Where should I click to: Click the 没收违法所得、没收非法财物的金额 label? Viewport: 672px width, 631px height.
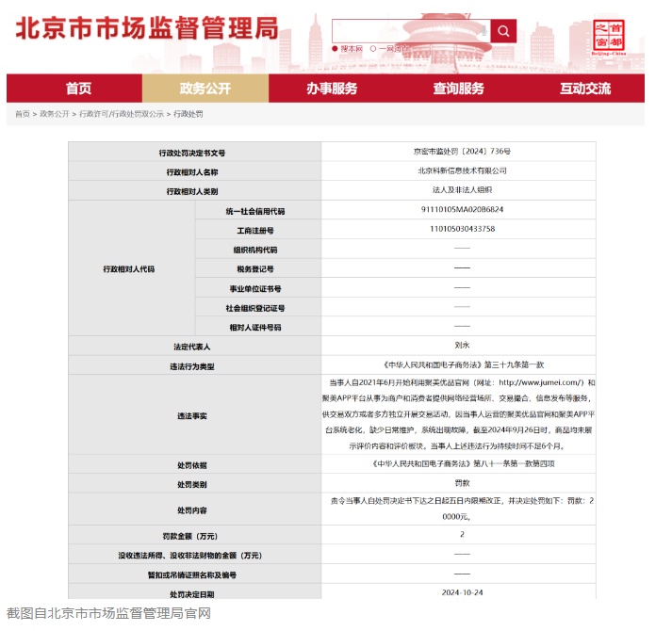coord(190,555)
